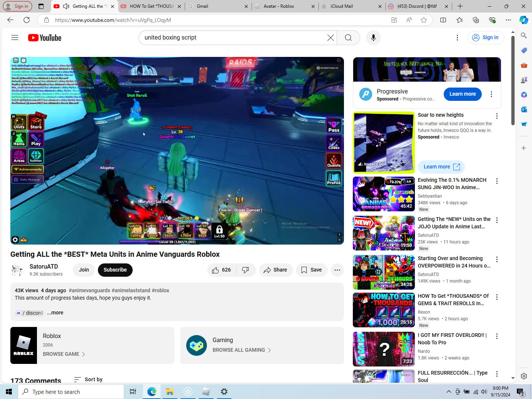
Task: Open Windows Settings gear in taskbar
Action: click(x=224, y=392)
